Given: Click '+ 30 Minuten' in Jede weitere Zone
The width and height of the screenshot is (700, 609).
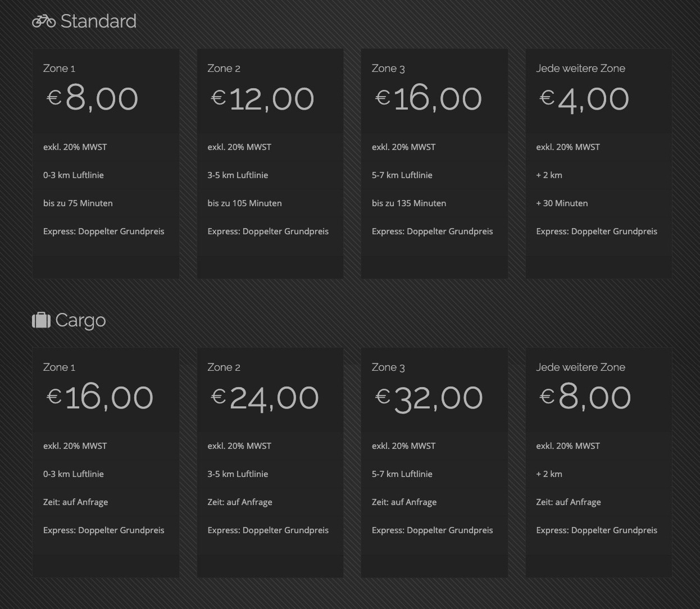Looking at the screenshot, I should tap(562, 203).
